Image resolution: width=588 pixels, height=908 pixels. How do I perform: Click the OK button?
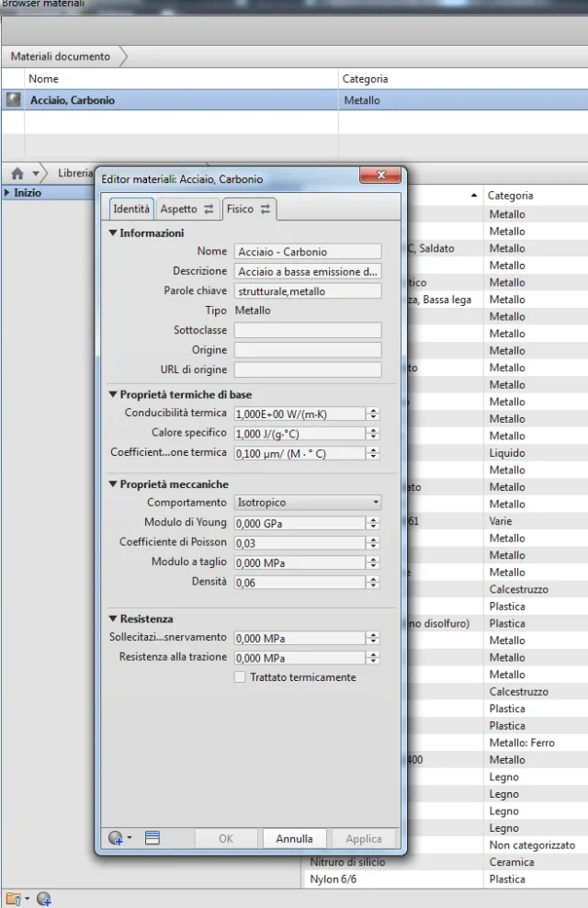[x=226, y=838]
